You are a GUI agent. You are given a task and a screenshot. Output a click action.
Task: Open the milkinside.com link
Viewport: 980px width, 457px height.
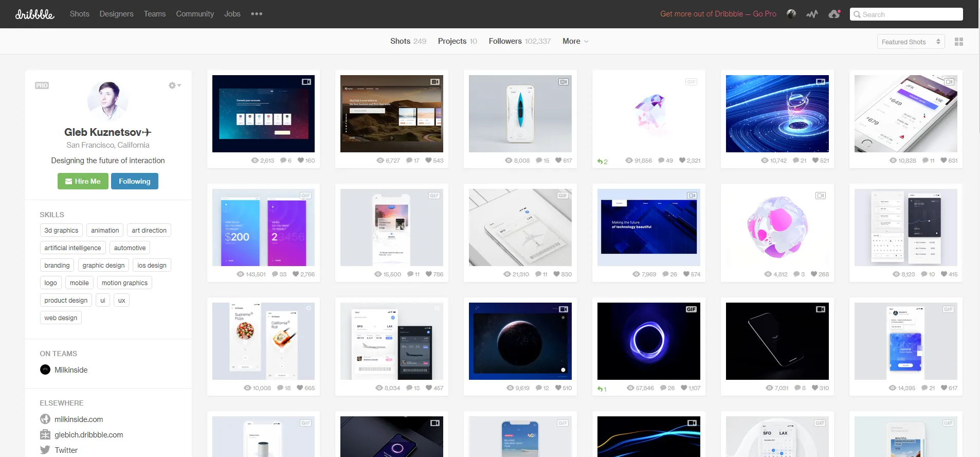point(79,419)
